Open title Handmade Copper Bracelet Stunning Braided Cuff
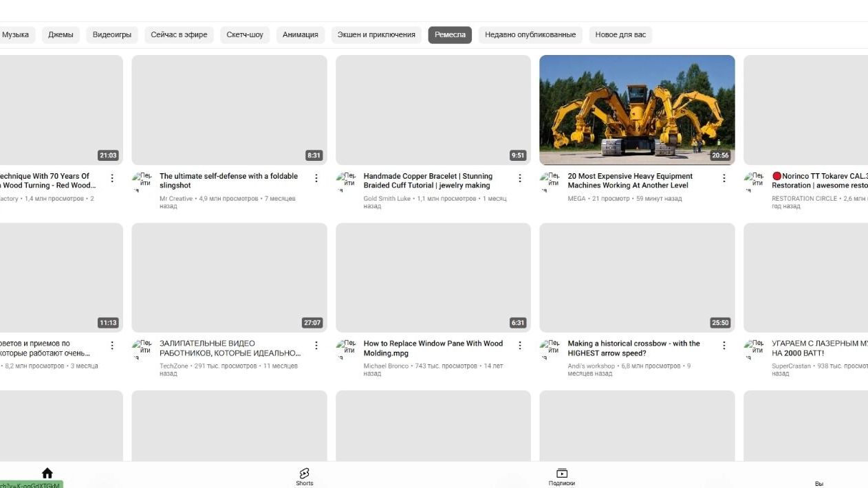Image resolution: width=868 pixels, height=488 pixels. 428,181
